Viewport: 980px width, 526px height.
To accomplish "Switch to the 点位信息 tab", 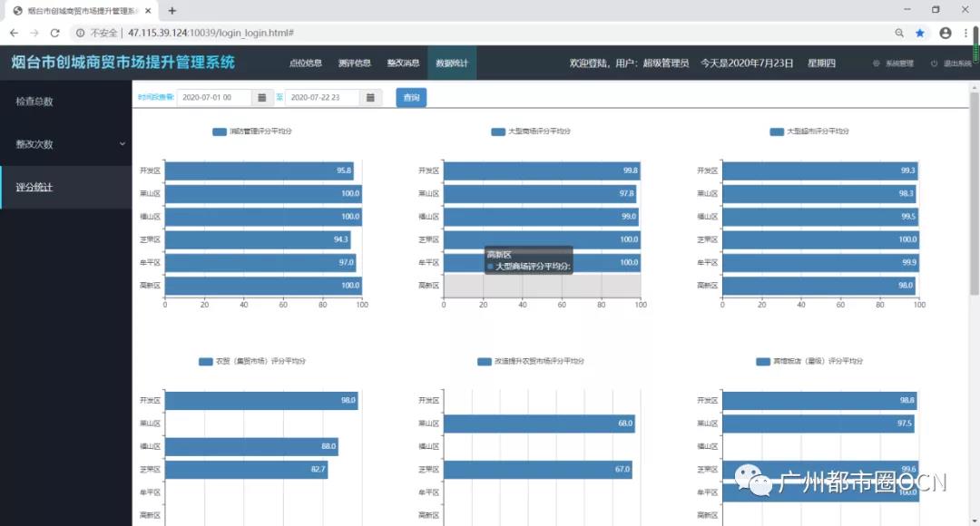I will pyautogui.click(x=306, y=63).
